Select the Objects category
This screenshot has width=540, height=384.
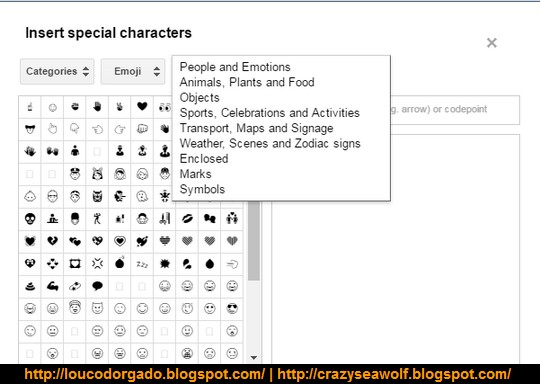[x=199, y=98]
